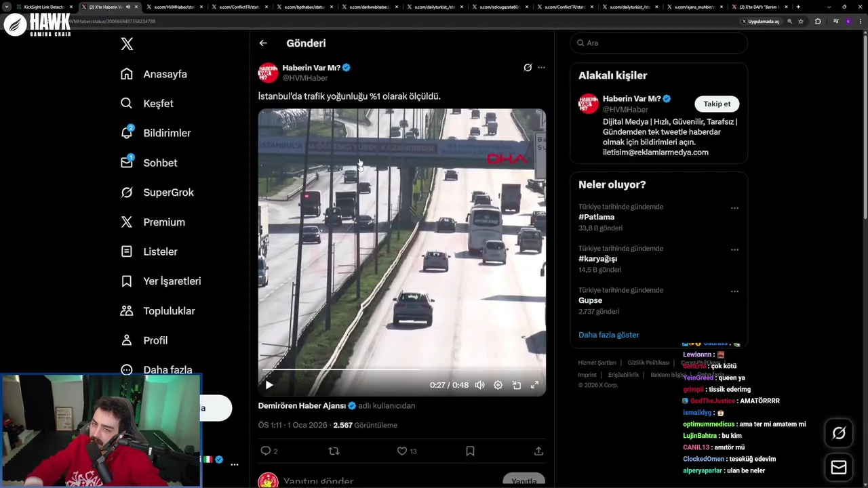Switch the video to fullscreen
This screenshot has height=488, width=868.
[534, 385]
